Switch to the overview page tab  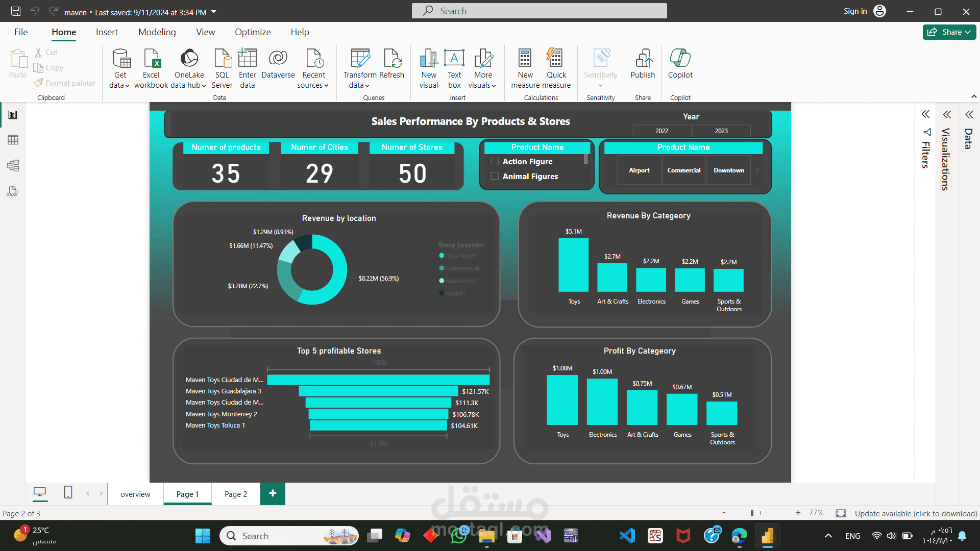click(135, 494)
